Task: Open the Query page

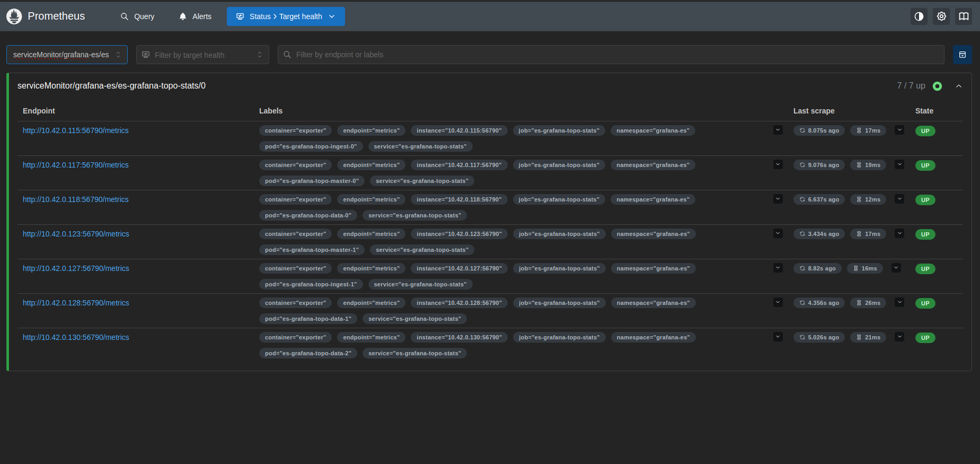Action: click(x=137, y=16)
